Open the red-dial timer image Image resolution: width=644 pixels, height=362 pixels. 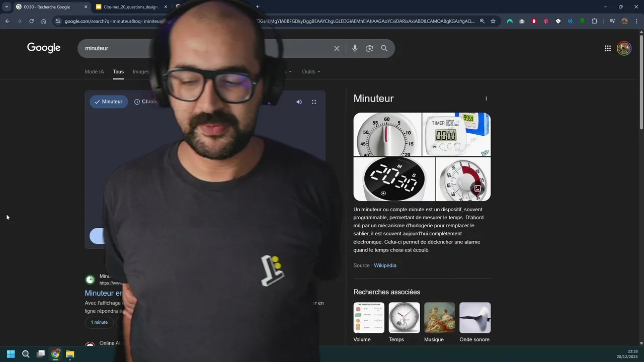click(463, 179)
